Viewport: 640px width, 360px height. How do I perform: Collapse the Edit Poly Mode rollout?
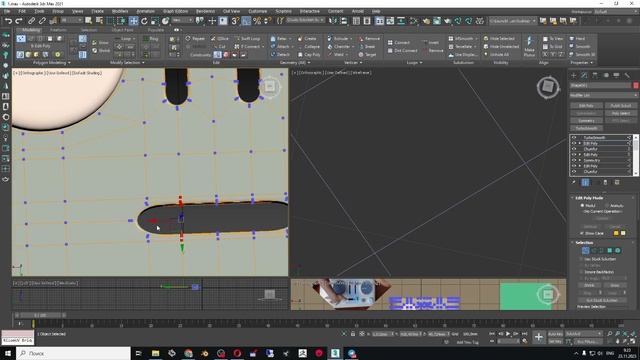tap(572, 198)
